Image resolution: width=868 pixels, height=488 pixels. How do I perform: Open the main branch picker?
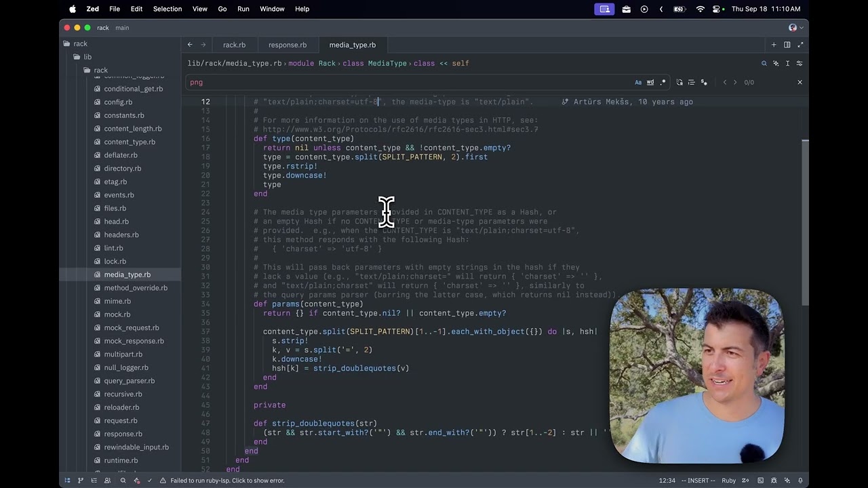click(x=122, y=28)
